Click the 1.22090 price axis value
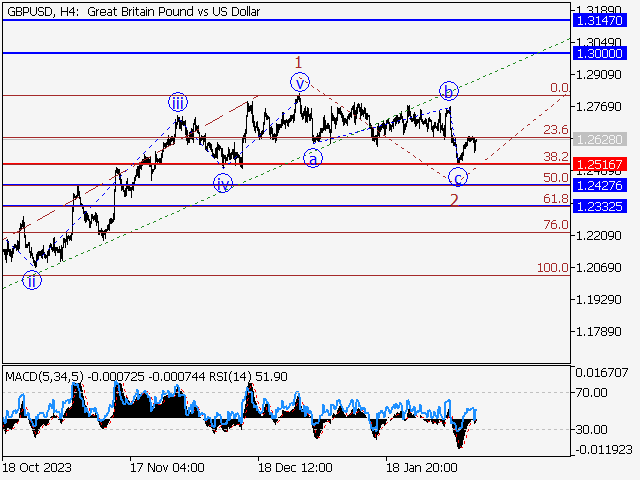The height and width of the screenshot is (480, 640). click(598, 236)
